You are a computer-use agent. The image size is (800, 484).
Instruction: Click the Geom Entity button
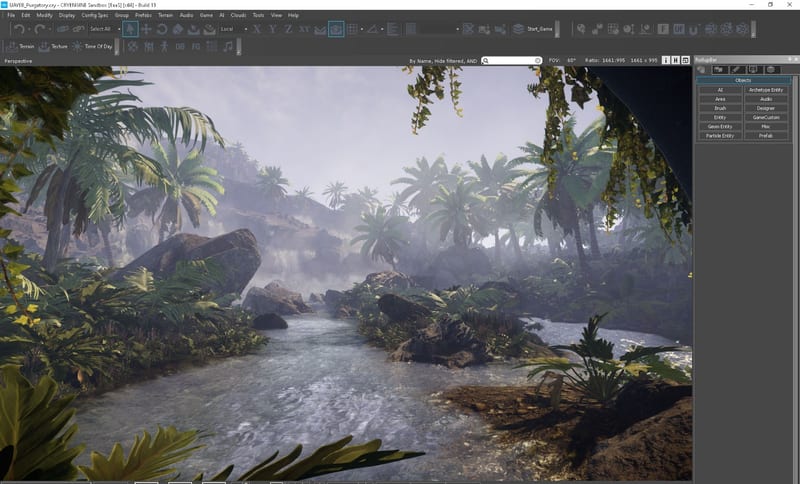tap(720, 126)
